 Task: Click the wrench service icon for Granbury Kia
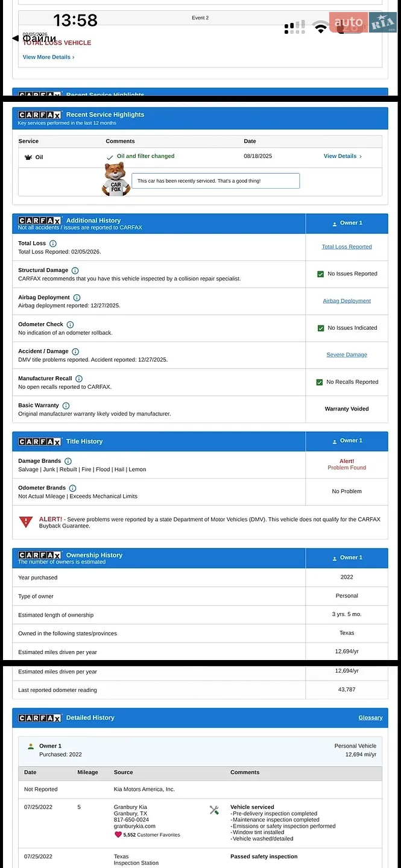[214, 810]
